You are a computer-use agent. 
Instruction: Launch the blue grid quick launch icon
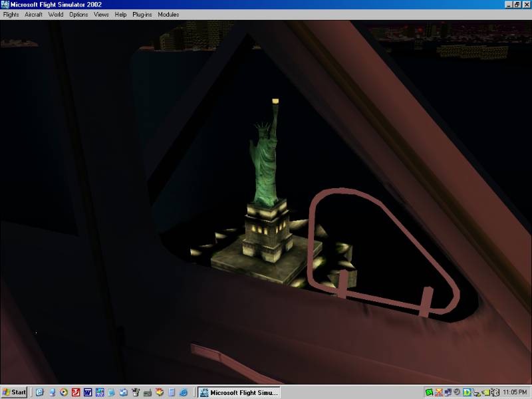point(100,392)
